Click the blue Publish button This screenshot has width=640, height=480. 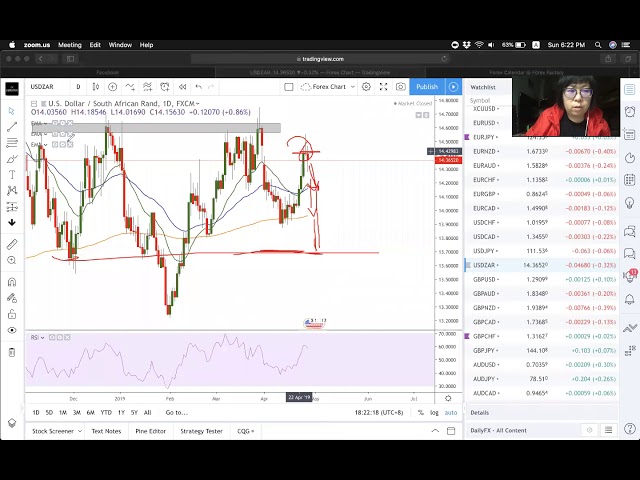coord(427,87)
